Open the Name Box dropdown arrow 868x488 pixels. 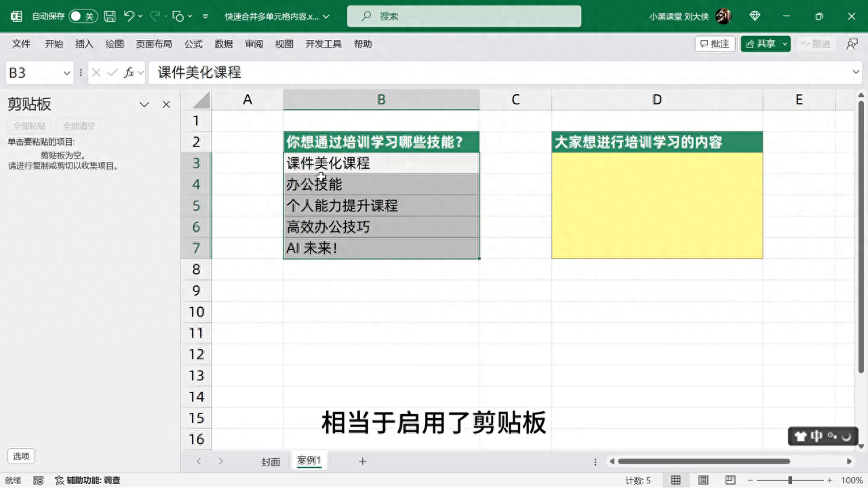click(67, 73)
